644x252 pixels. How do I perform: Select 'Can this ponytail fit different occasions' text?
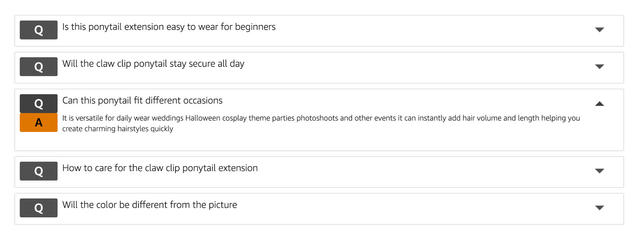[142, 101]
